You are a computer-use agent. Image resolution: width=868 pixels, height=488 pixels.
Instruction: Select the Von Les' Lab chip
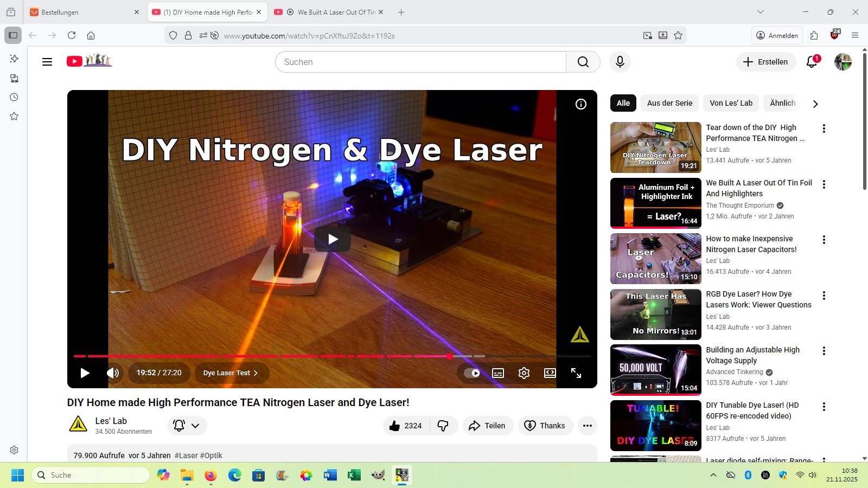pyautogui.click(x=731, y=103)
